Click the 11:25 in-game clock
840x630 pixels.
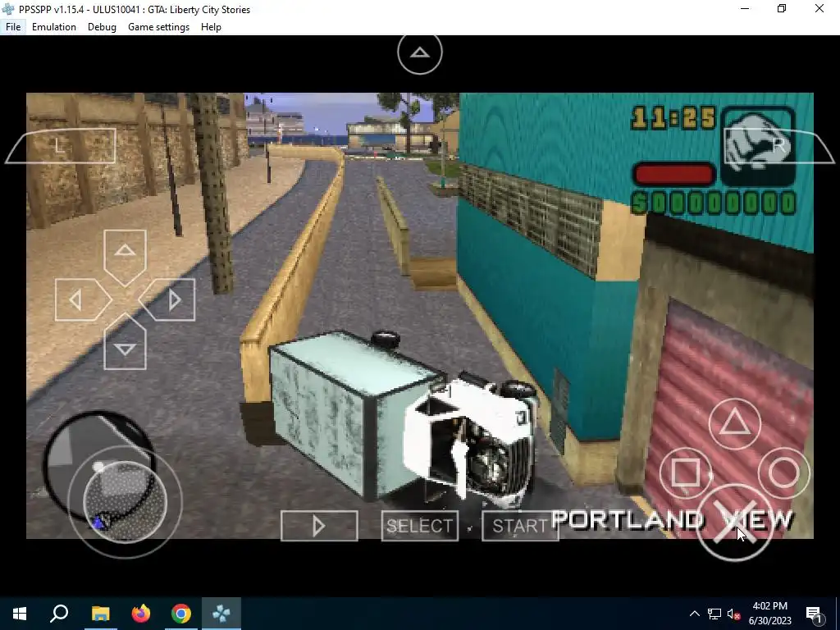(x=674, y=118)
